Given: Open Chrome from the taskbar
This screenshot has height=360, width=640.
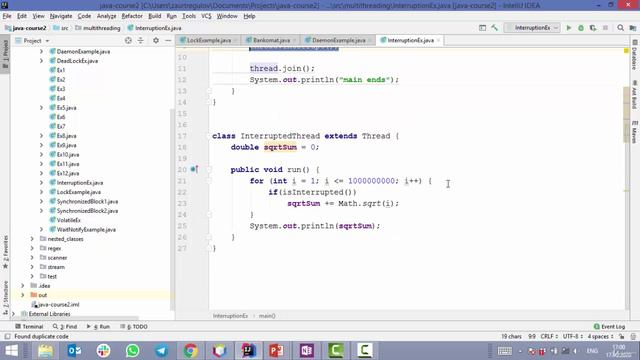Looking at the screenshot, I should point(190,351).
